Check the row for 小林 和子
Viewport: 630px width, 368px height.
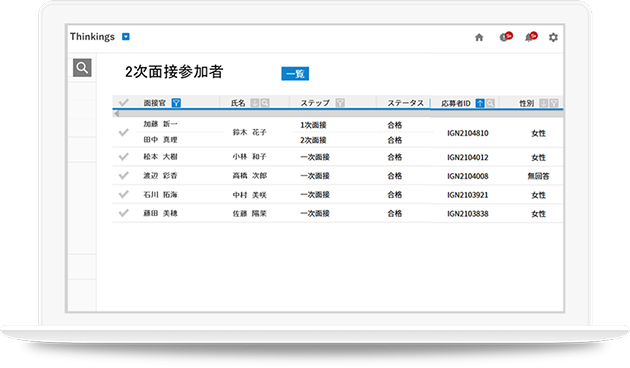(x=124, y=156)
